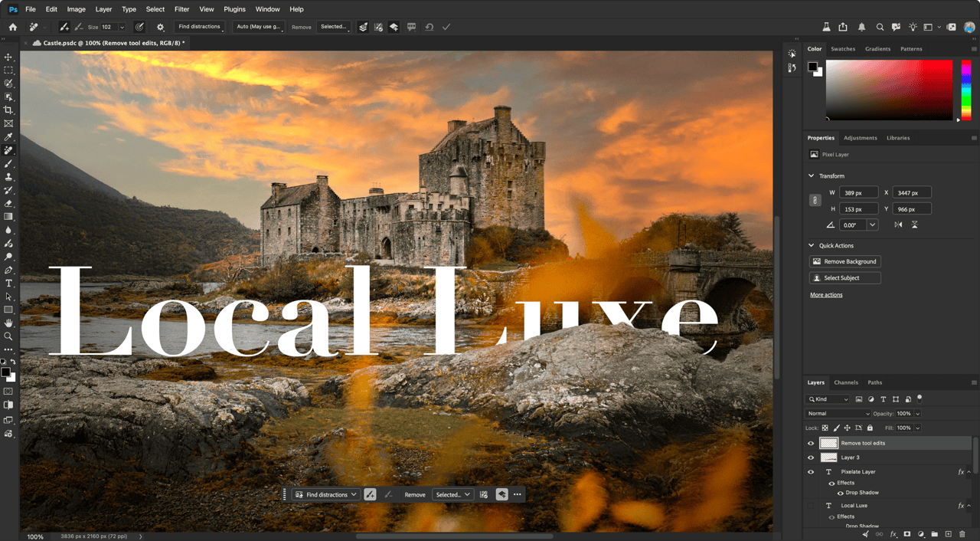Image resolution: width=980 pixels, height=541 pixels.
Task: Collapse the Transform section
Action: tap(812, 176)
